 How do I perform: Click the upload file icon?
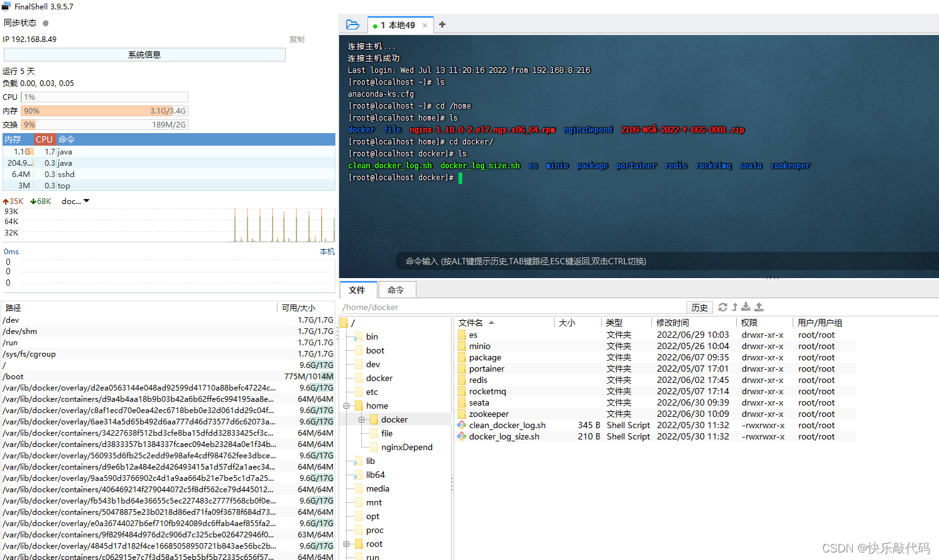click(759, 307)
